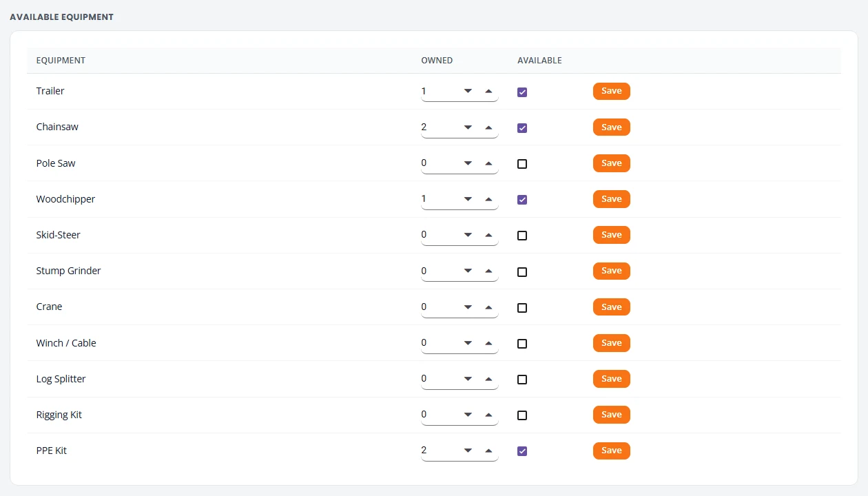The height and width of the screenshot is (496, 868).
Task: Decrease Chainsaw owned count with down arrow
Action: click(468, 127)
